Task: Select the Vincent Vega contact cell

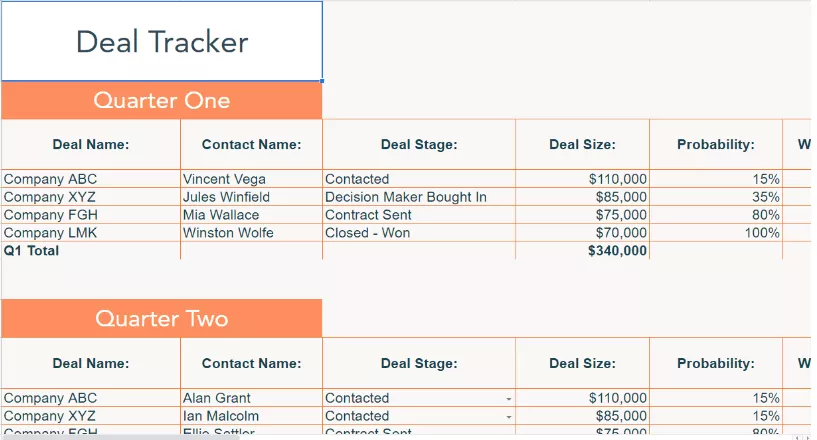Action: [x=252, y=179]
